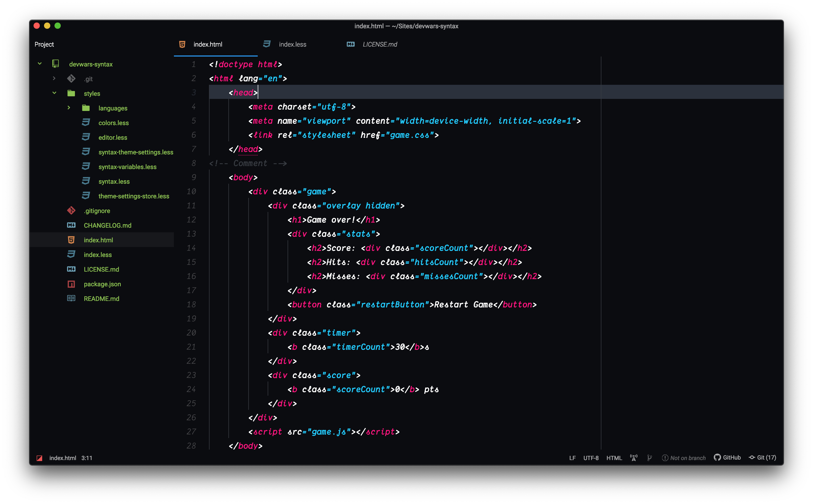Click the red linter status icon
813x504 pixels.
[x=39, y=458]
